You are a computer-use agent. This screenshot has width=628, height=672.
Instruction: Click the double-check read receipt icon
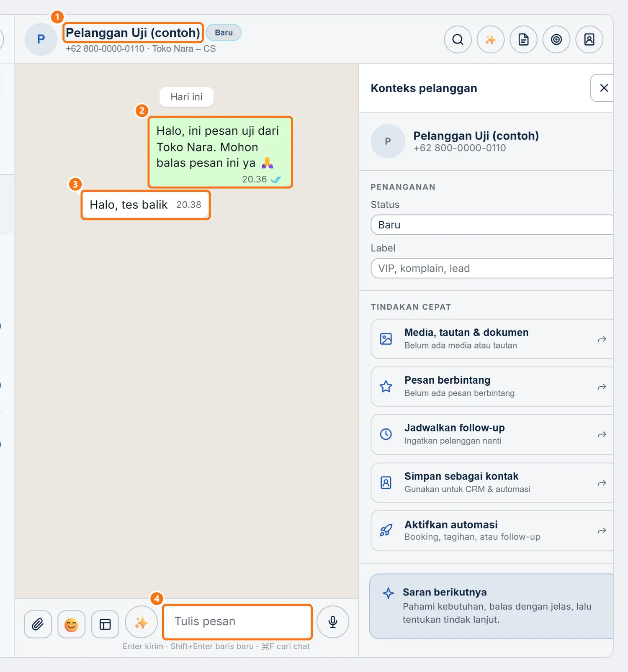click(x=276, y=180)
